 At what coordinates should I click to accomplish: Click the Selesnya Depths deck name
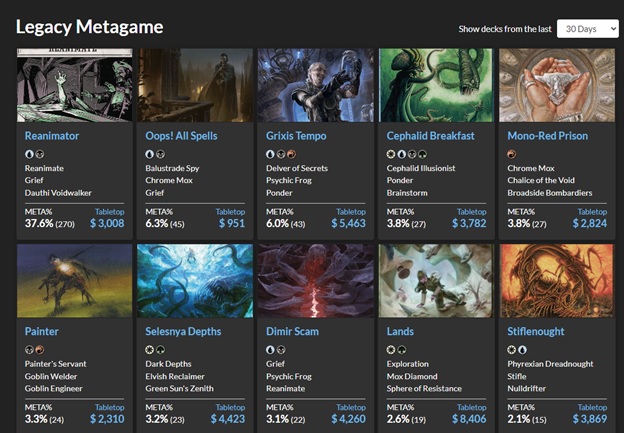(x=183, y=331)
